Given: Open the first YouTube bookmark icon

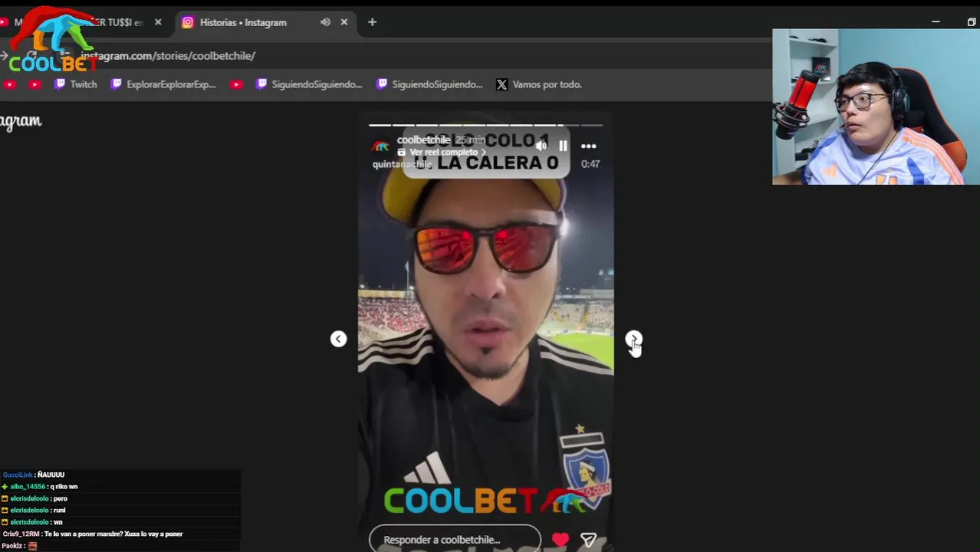Looking at the screenshot, I should pyautogui.click(x=10, y=84).
